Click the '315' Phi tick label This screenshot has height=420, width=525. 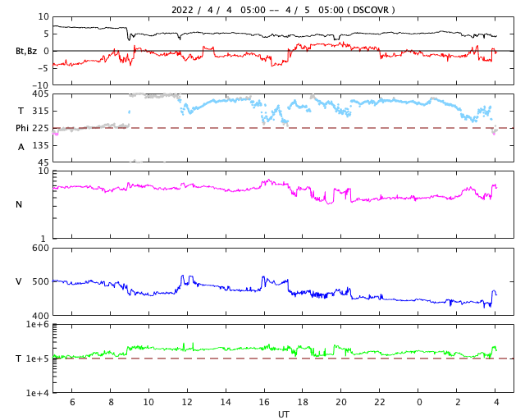pos(40,111)
